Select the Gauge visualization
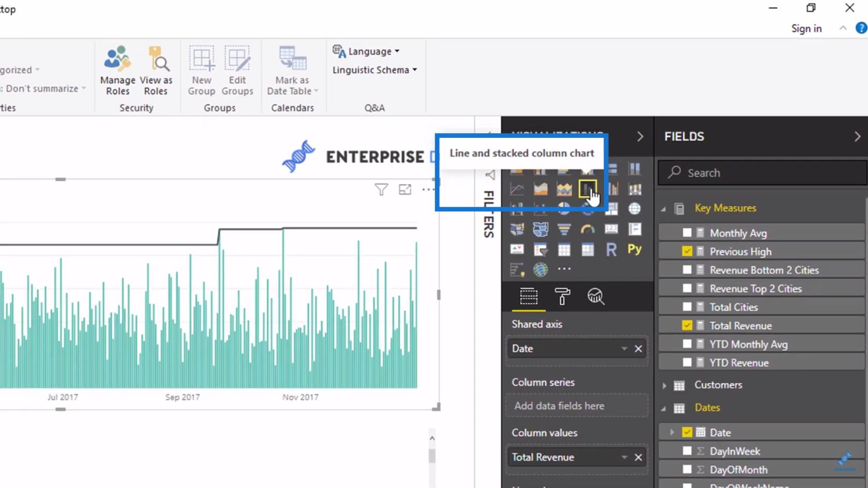This screenshot has width=868, height=488. pos(587,229)
